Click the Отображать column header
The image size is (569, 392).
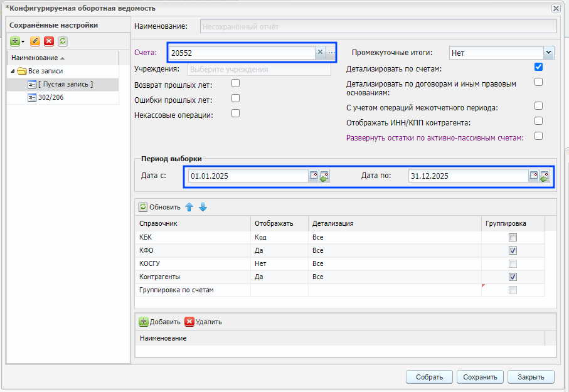point(279,223)
